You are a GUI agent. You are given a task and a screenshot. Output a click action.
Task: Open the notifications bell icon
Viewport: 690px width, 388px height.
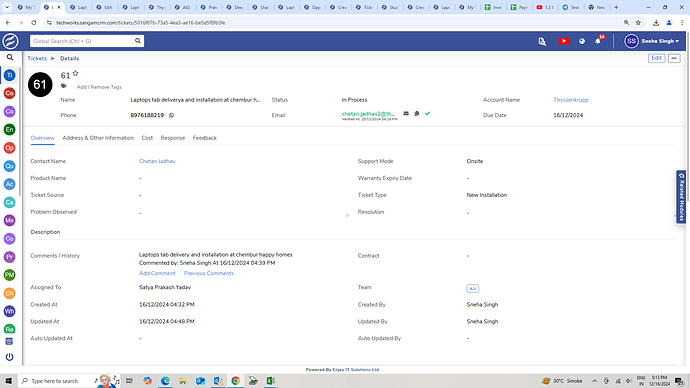pyautogui.click(x=598, y=41)
